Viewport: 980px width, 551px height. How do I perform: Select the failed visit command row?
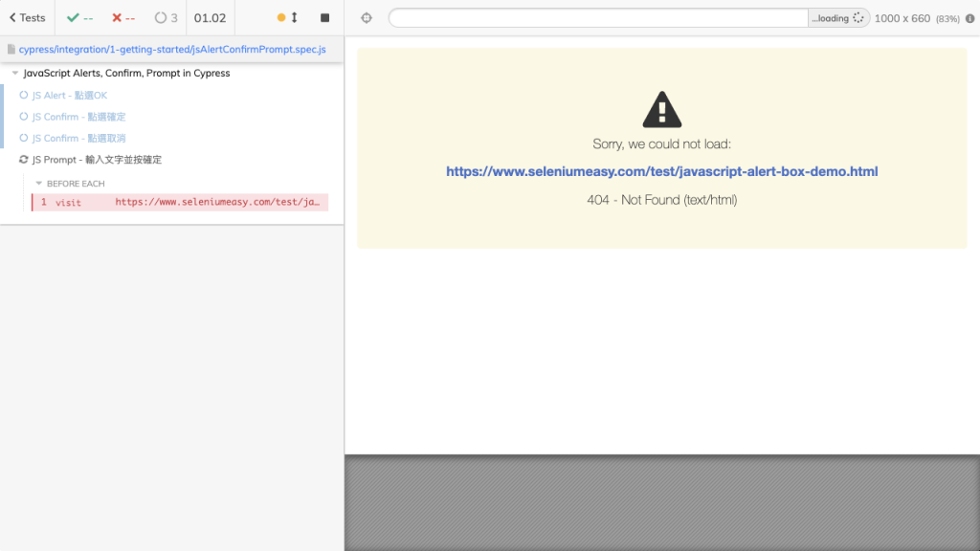(180, 202)
